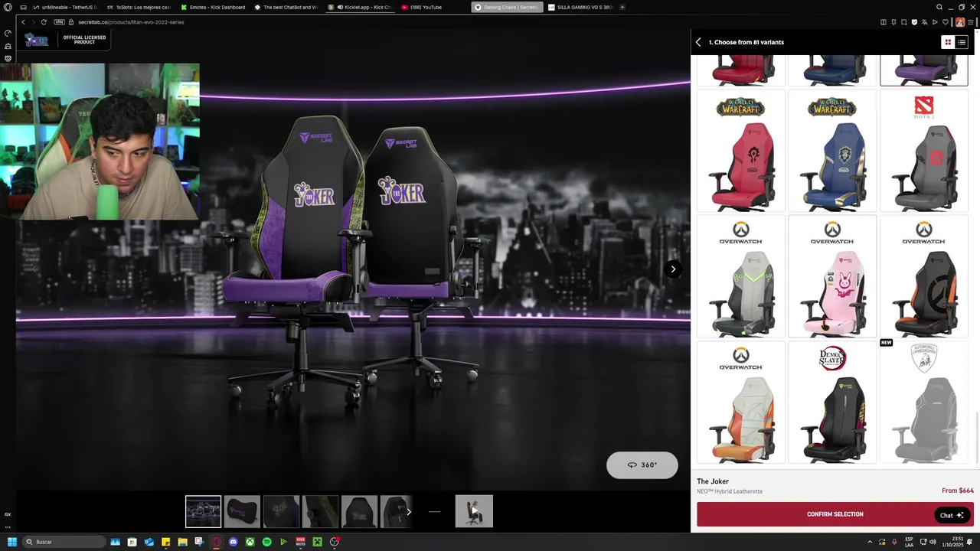Select the black-orange Overwatch chair variant
Image resolution: width=980 pixels, height=551 pixels.
(924, 276)
